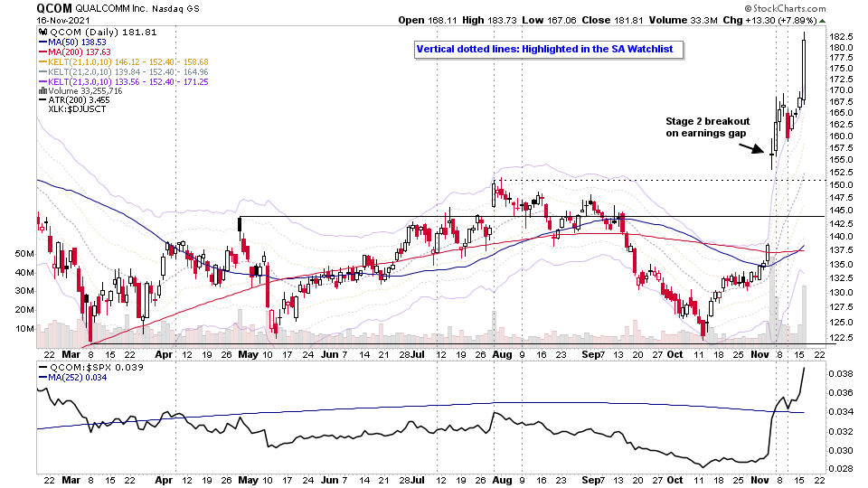Image resolution: width=868 pixels, height=488 pixels.
Task: Click the 16-Nov-2021 date label
Action: (x=63, y=21)
